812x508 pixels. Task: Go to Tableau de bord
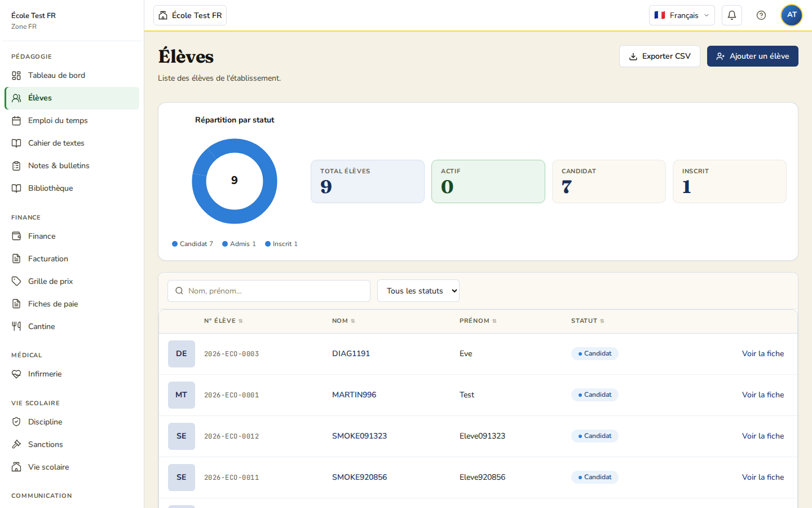tap(72, 76)
